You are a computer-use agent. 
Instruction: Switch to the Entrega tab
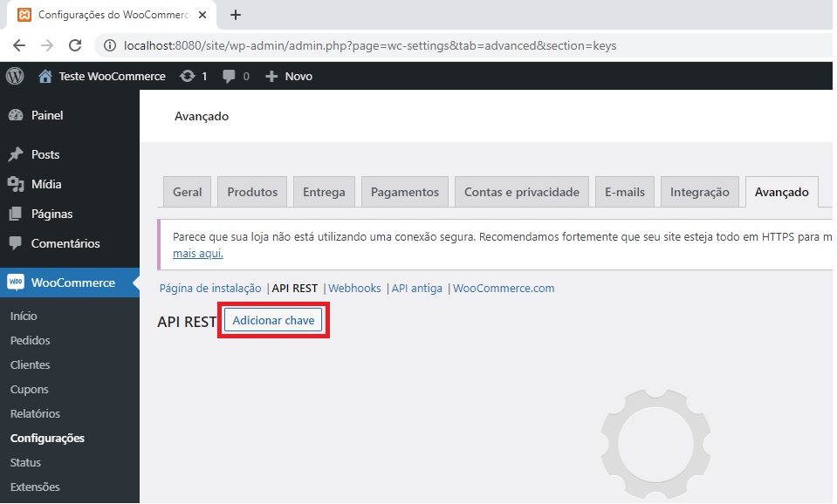point(324,192)
